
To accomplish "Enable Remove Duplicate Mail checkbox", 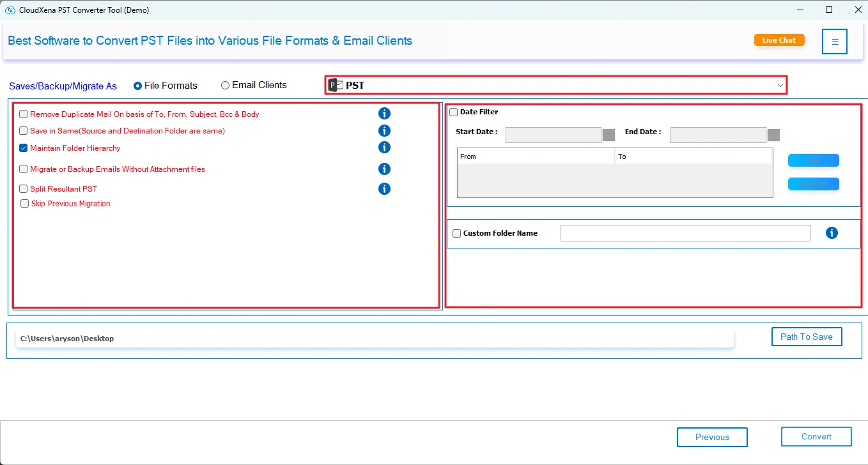I will (24, 114).
